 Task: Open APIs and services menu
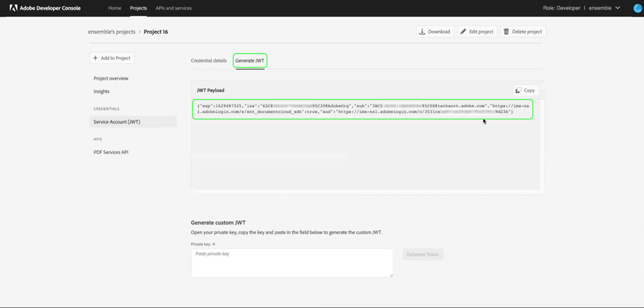coord(173,8)
